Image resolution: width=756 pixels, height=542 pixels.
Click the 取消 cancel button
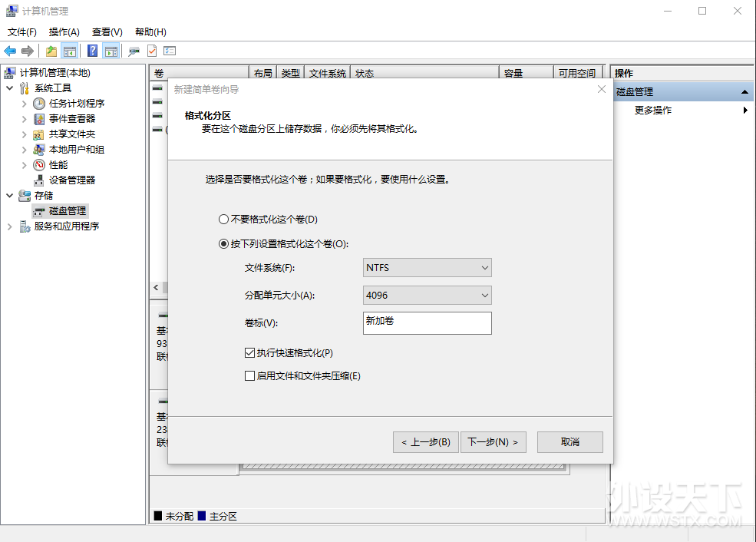coord(570,442)
